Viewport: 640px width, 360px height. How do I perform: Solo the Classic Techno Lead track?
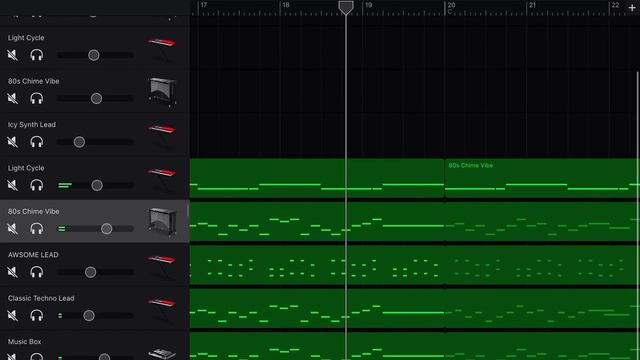pyautogui.click(x=37, y=315)
